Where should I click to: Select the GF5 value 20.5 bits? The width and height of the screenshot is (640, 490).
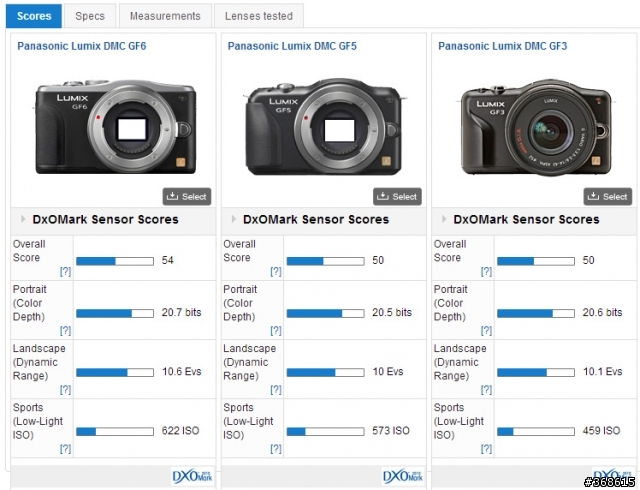(x=392, y=312)
